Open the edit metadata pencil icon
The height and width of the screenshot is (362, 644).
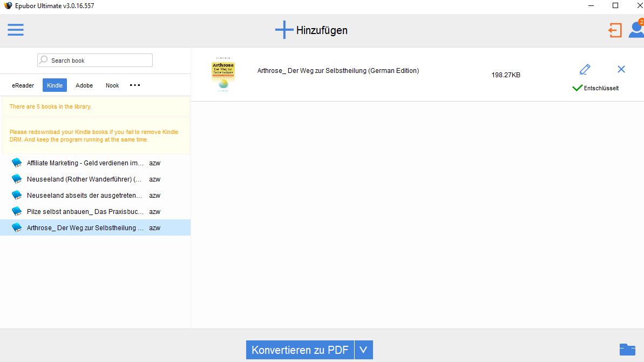tap(584, 69)
